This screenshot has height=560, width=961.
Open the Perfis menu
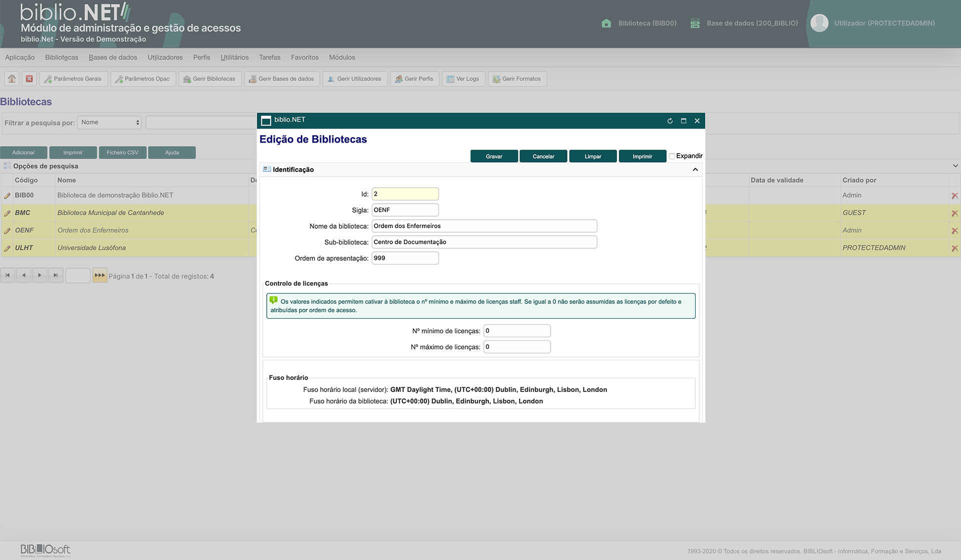(x=202, y=57)
